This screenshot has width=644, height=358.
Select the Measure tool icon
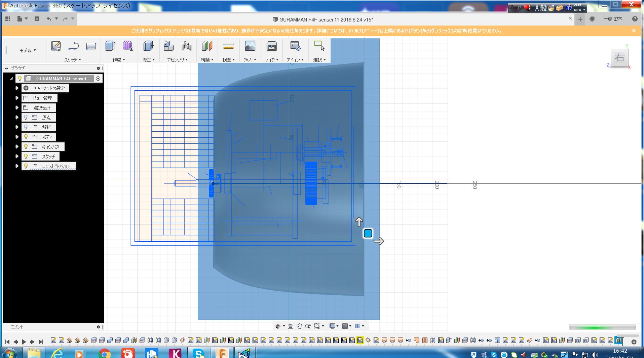coord(228,46)
